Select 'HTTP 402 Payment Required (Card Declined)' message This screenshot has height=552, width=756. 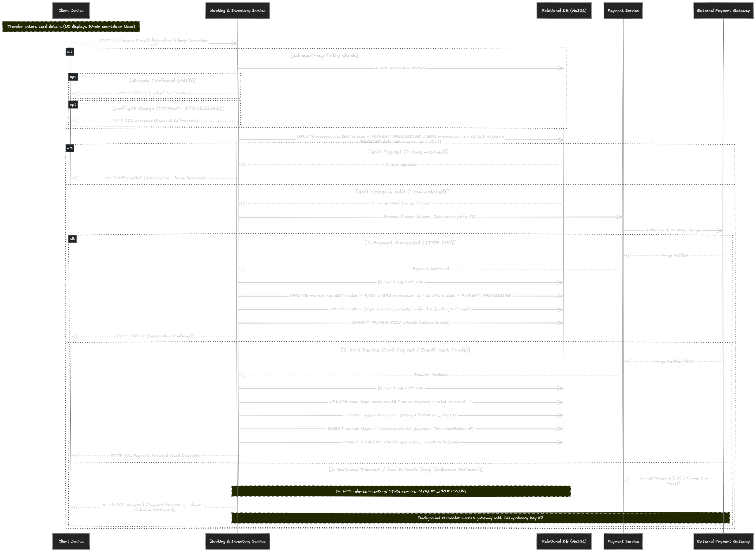[x=155, y=455]
